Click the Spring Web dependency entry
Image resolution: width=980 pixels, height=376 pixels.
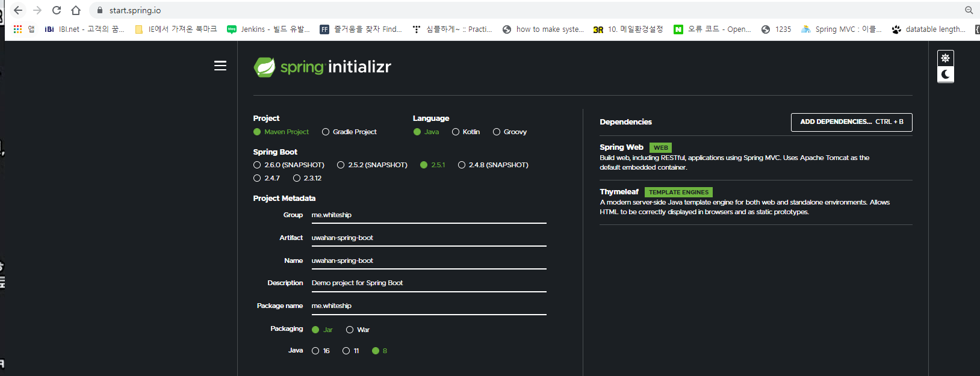tap(755, 157)
